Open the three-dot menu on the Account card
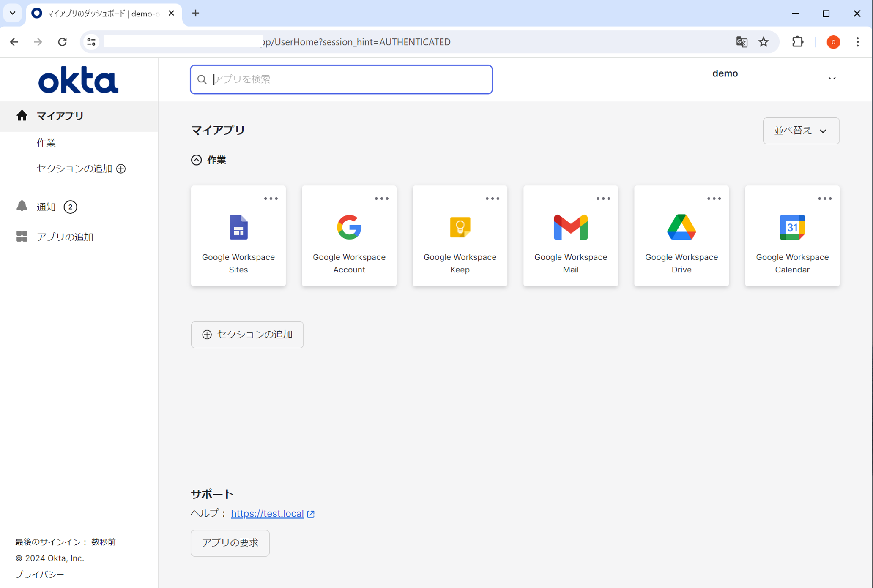The height and width of the screenshot is (588, 873). click(x=382, y=199)
